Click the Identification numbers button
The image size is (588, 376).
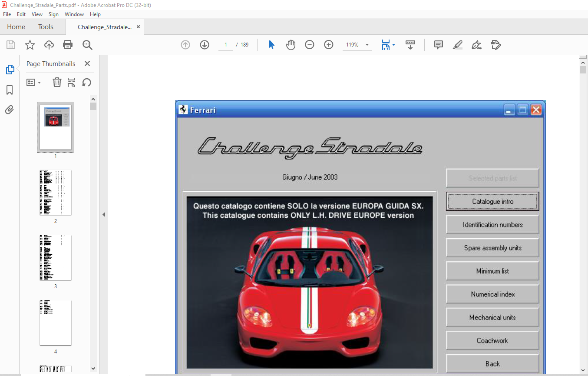[x=492, y=225]
